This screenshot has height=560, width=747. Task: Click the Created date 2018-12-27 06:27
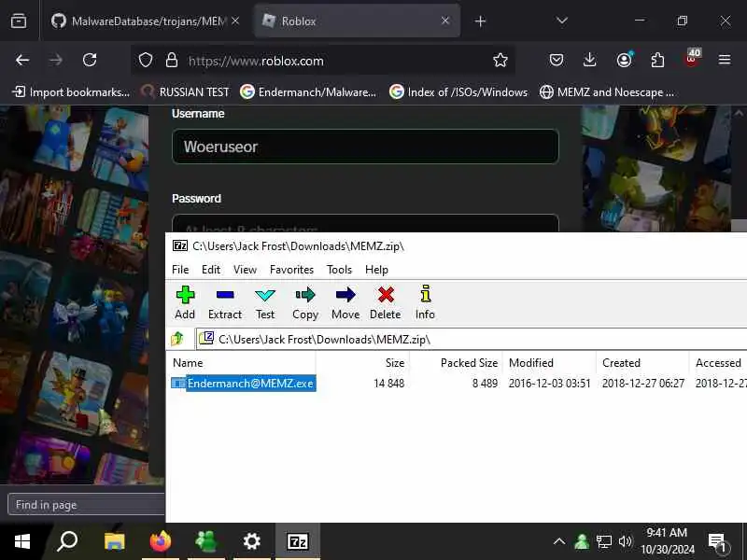[x=643, y=384]
